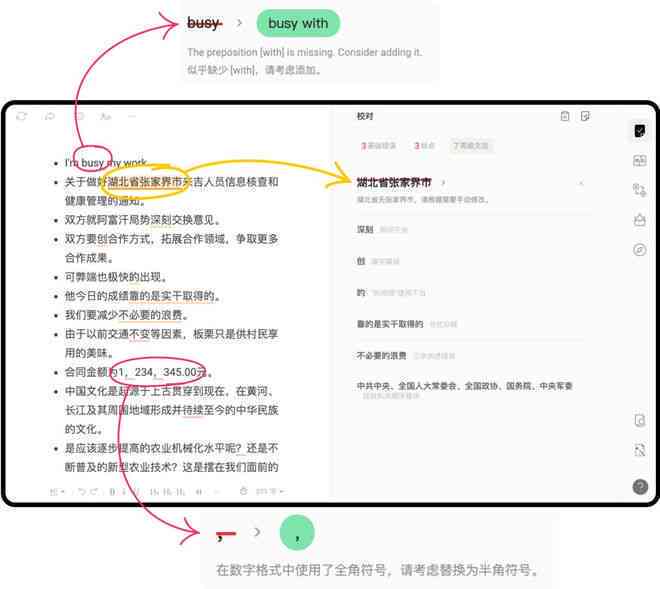Click the edit-document icon right of 校对 header
Viewport: 660px width, 589px height.
pos(585,116)
